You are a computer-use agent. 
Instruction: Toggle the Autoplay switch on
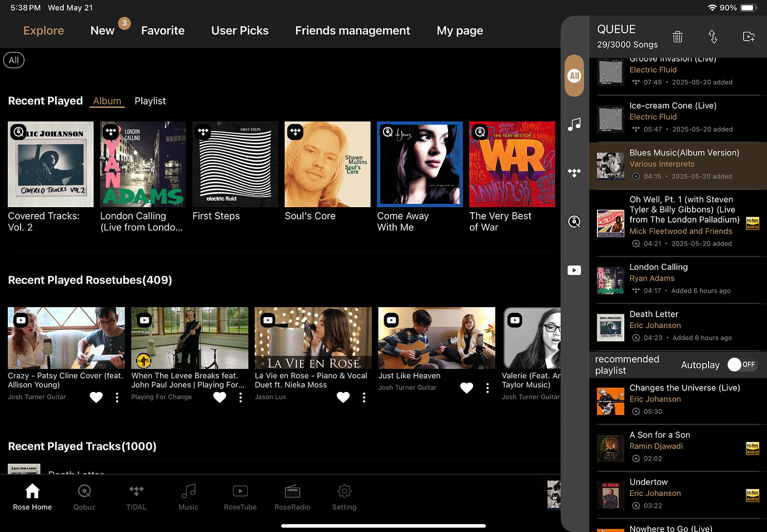[x=742, y=364]
